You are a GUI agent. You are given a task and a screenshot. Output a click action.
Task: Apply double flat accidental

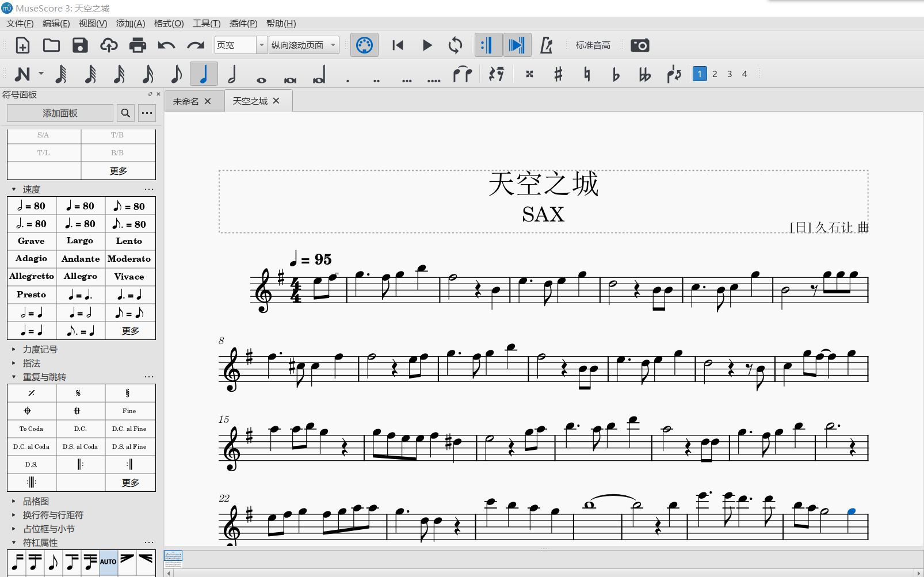tap(644, 74)
